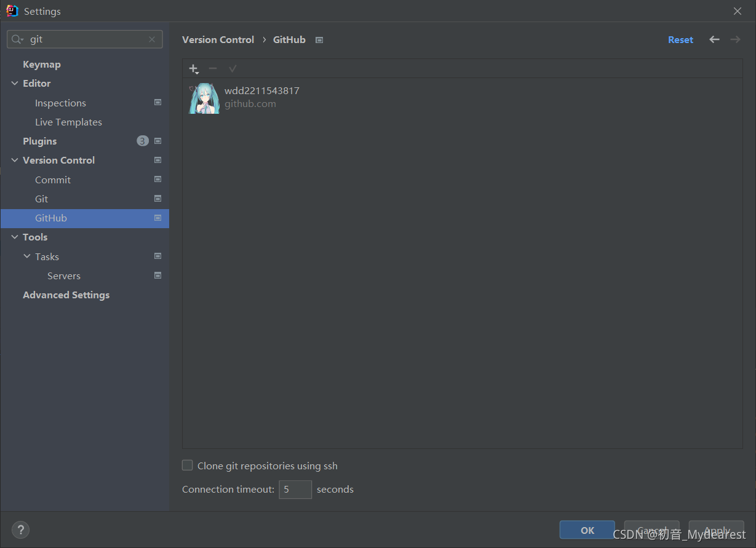
Task: Click the Connection timeout input field
Action: click(x=295, y=490)
